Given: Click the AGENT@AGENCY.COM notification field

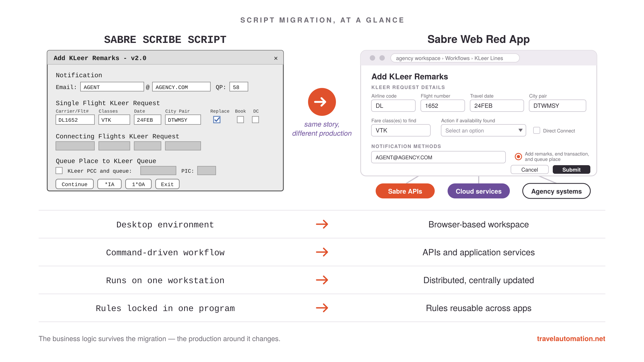Looking at the screenshot, I should (x=438, y=157).
